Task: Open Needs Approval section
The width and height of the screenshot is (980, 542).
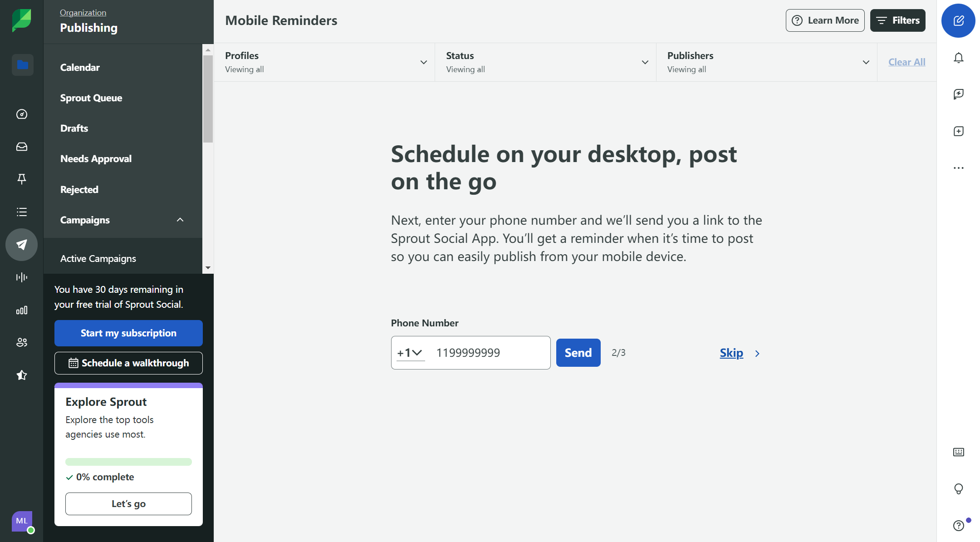Action: [x=96, y=159]
